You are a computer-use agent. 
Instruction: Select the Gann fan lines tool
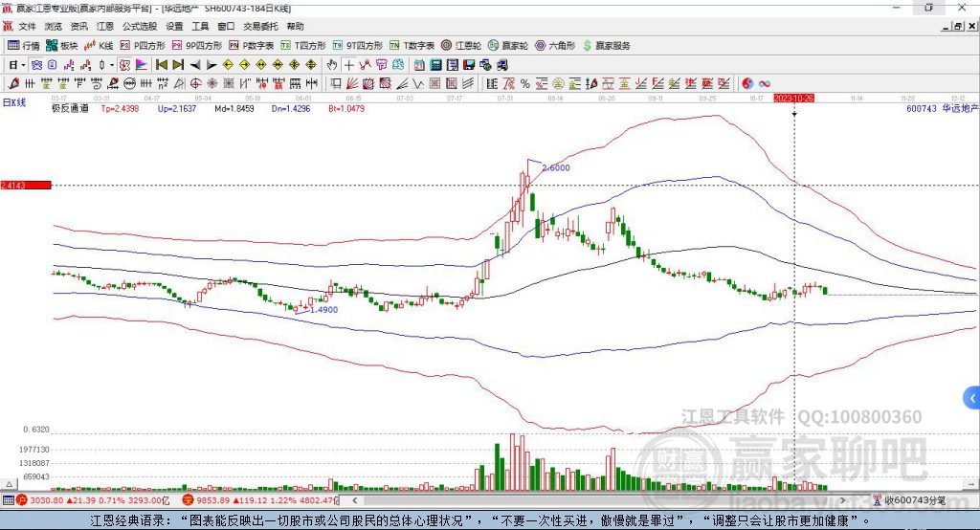(x=352, y=84)
